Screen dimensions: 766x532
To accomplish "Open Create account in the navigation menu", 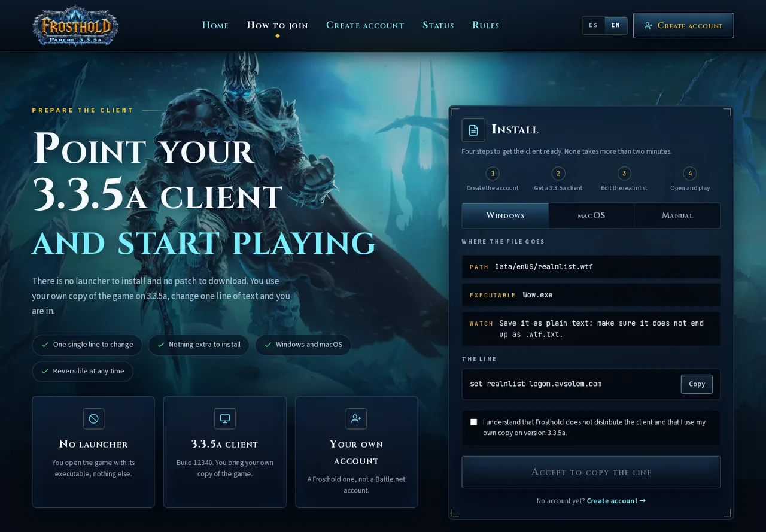I will [365, 25].
